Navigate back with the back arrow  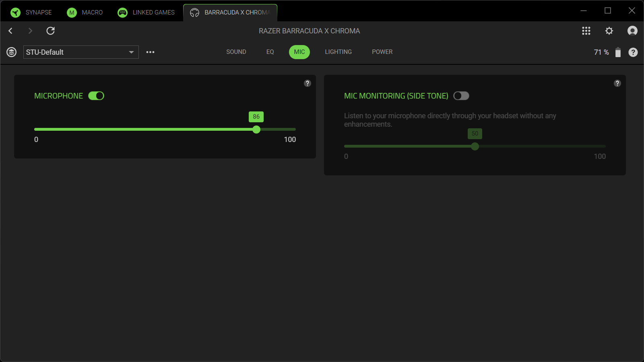click(x=10, y=31)
